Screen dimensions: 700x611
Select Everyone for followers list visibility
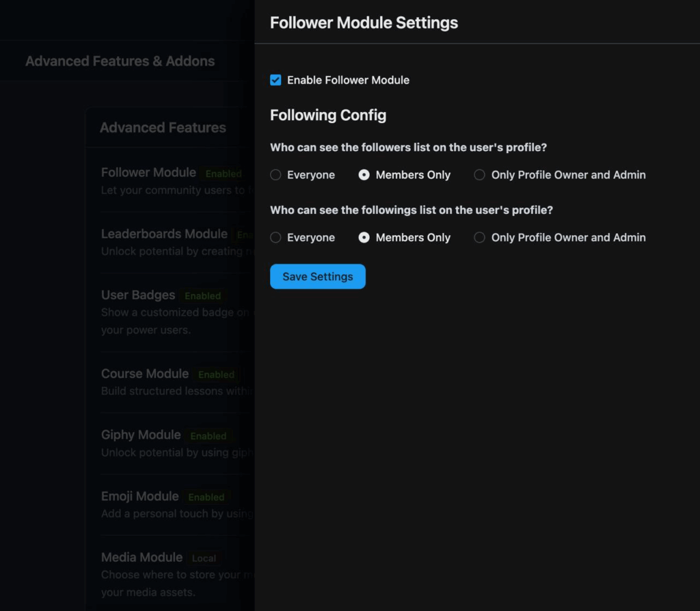pyautogui.click(x=275, y=175)
